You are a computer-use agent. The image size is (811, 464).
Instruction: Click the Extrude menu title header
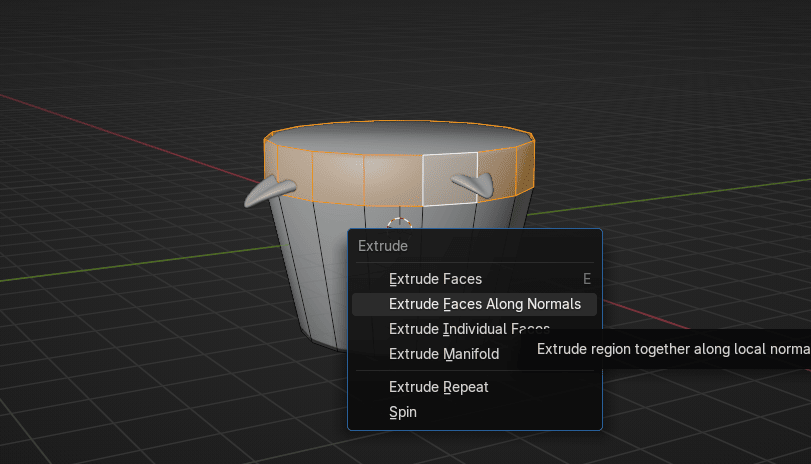(x=383, y=245)
